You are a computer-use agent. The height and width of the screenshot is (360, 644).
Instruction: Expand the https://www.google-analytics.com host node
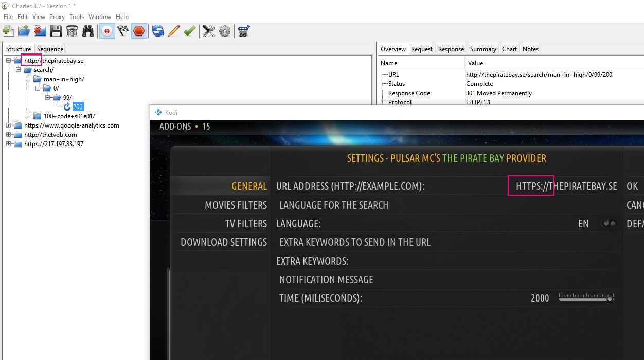point(9,125)
